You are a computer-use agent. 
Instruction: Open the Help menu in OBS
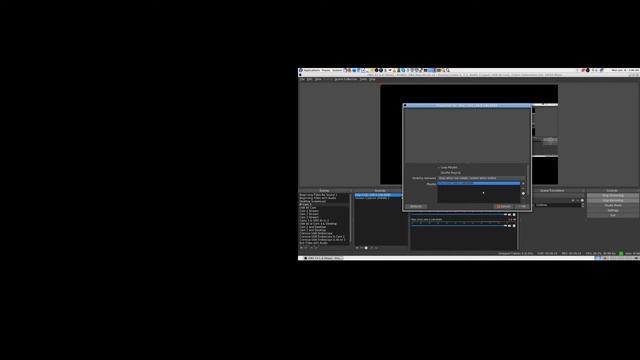point(372,79)
